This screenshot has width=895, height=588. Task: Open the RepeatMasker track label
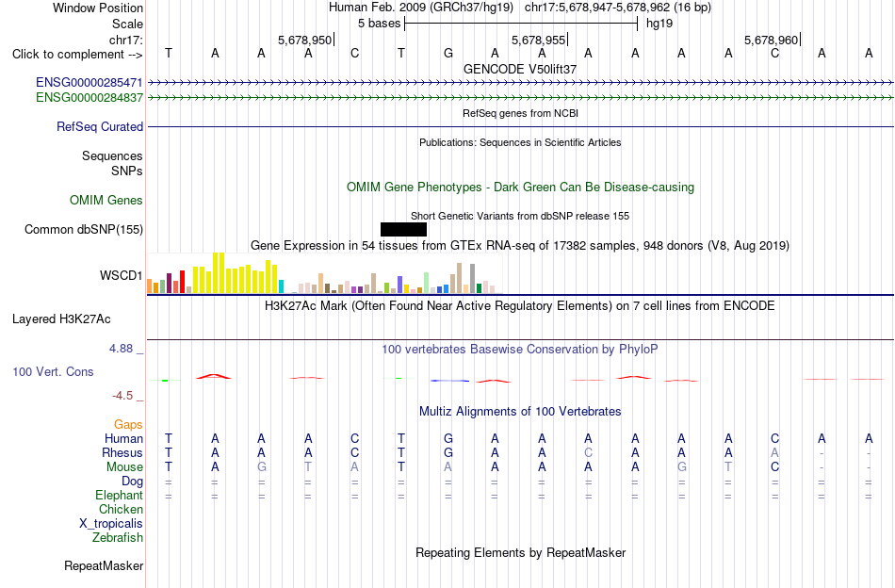(x=104, y=565)
